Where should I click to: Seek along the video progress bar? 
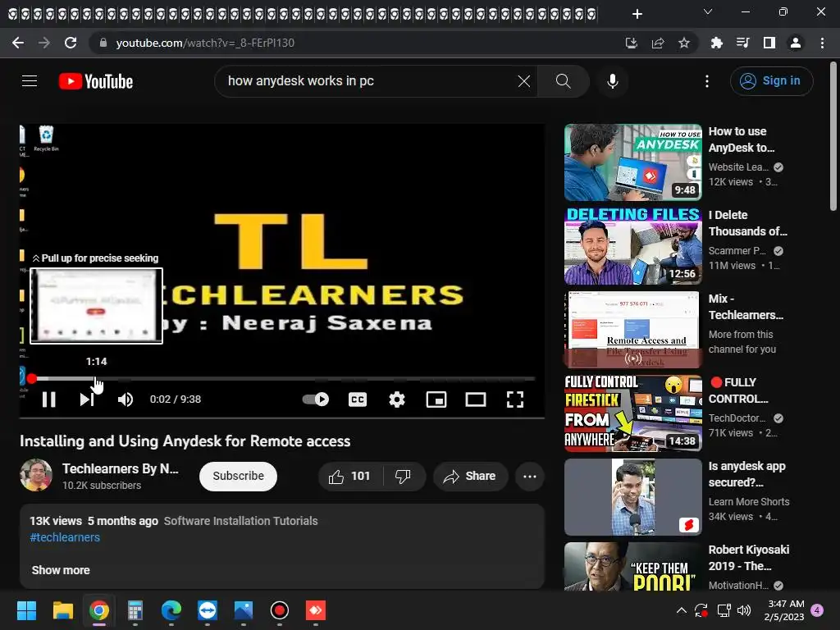(282, 379)
